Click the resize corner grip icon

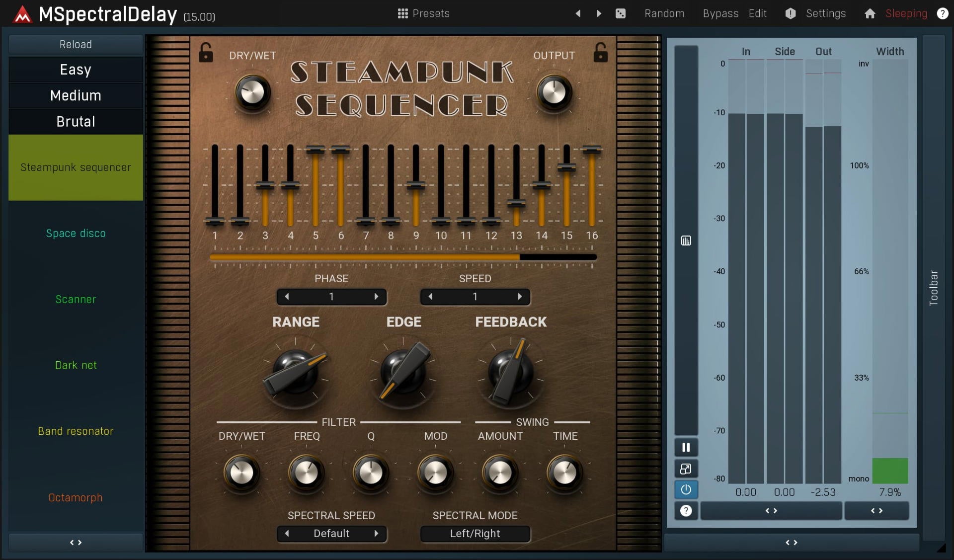pos(941,548)
